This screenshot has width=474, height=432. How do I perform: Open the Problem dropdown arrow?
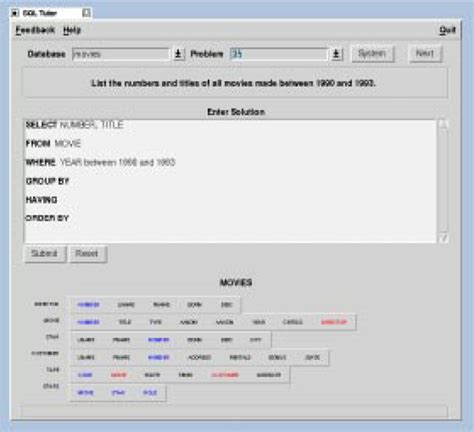click(336, 54)
